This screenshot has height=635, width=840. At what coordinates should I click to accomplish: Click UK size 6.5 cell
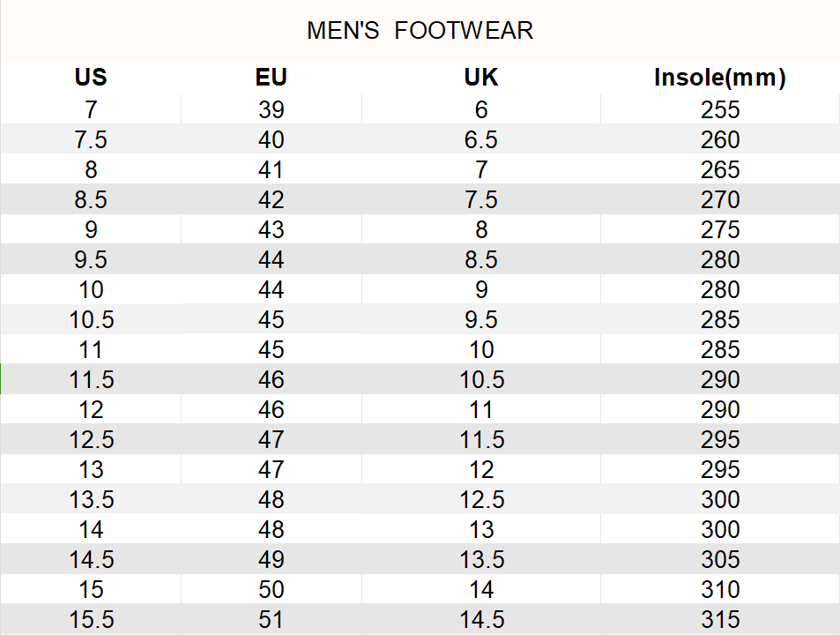[481, 140]
